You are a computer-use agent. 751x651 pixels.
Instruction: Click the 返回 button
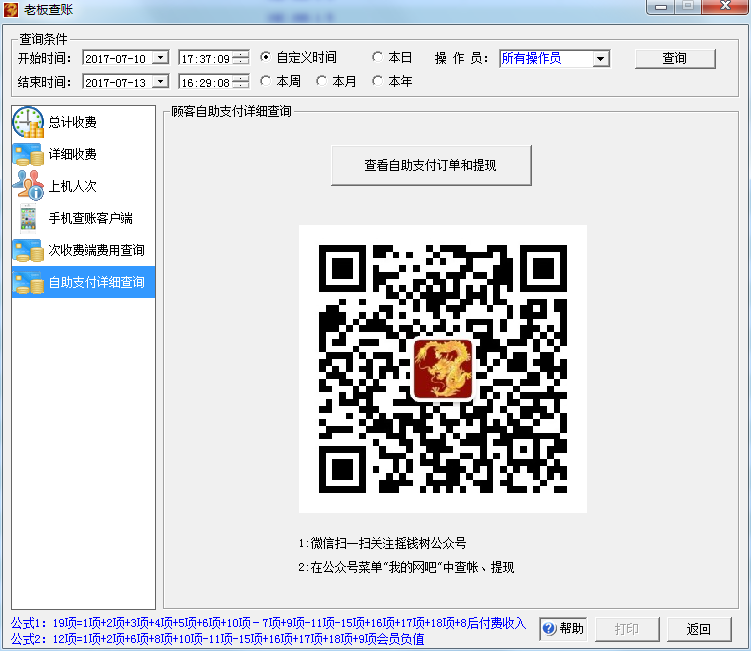[699, 629]
